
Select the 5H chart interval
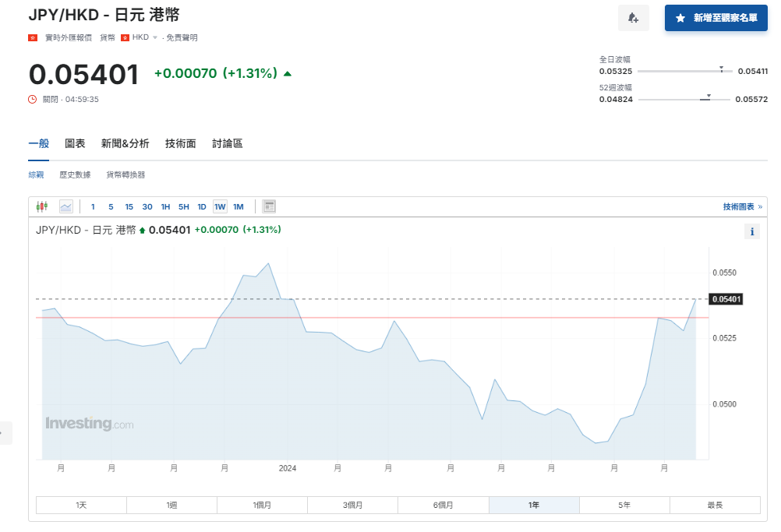pos(183,206)
